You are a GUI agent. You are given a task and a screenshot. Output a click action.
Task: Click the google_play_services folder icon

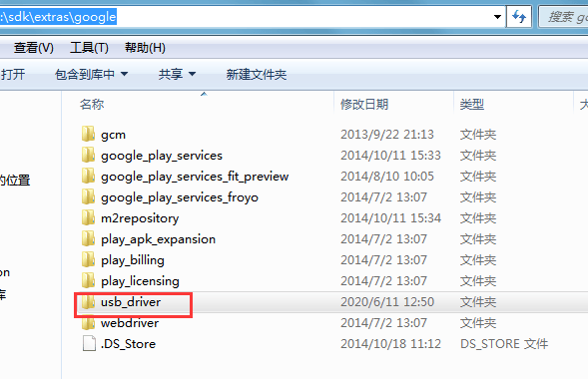tap(89, 155)
